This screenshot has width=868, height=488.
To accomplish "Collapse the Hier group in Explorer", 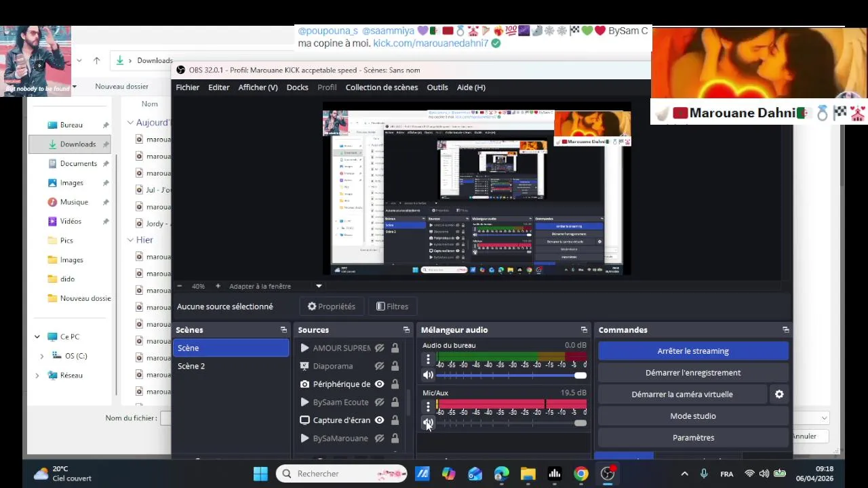I will tap(130, 240).
